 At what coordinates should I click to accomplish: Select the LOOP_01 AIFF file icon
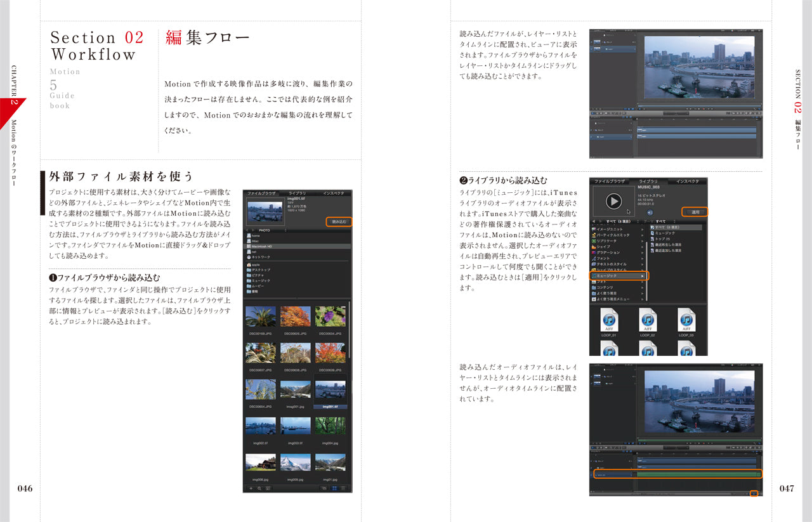(610, 319)
